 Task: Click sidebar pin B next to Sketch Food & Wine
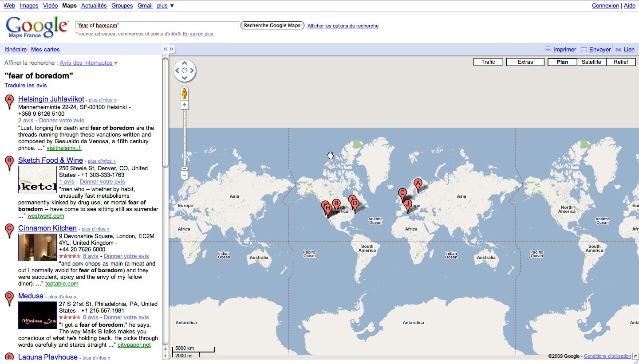pyautogui.click(x=9, y=163)
